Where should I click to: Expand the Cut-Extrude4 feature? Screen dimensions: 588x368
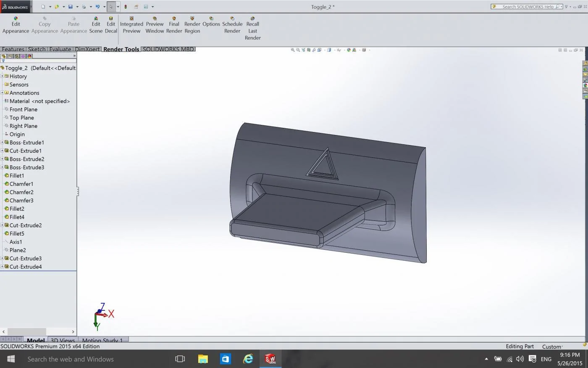coord(2,267)
